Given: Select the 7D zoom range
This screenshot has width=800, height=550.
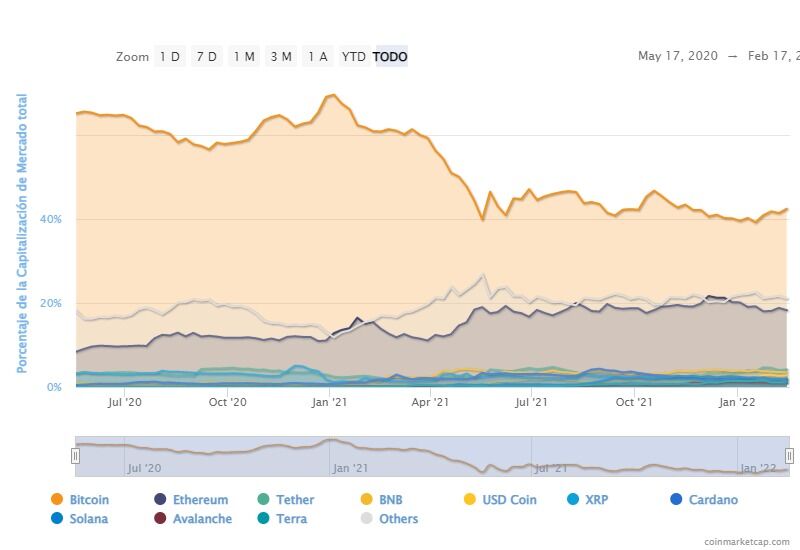Looking at the screenshot, I should 206,57.
